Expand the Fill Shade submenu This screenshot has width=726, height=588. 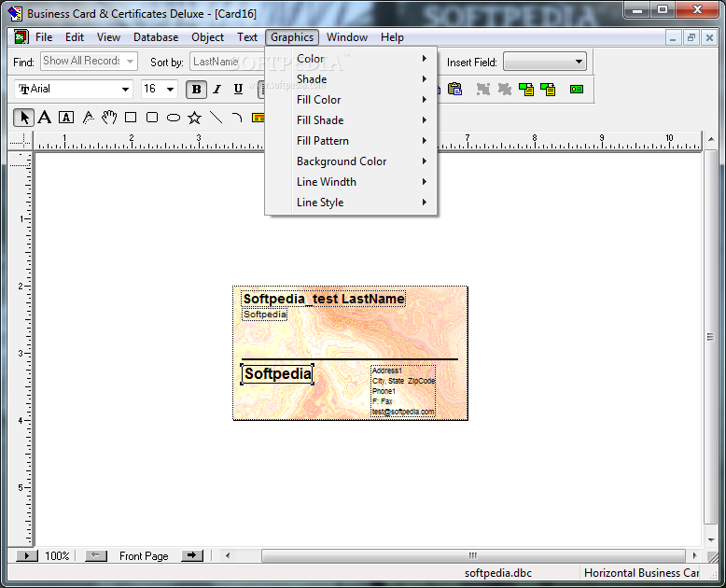point(351,120)
